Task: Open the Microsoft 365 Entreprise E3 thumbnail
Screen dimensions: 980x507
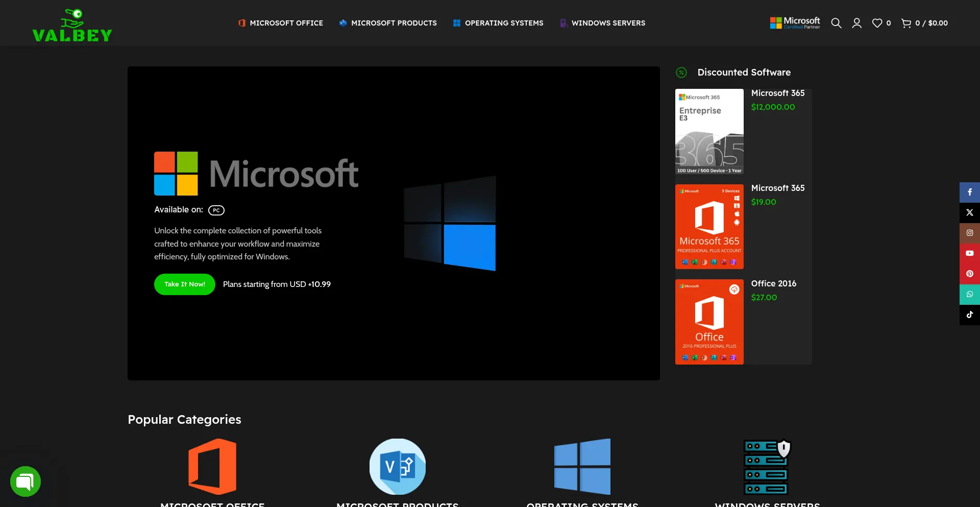Action: point(709,132)
